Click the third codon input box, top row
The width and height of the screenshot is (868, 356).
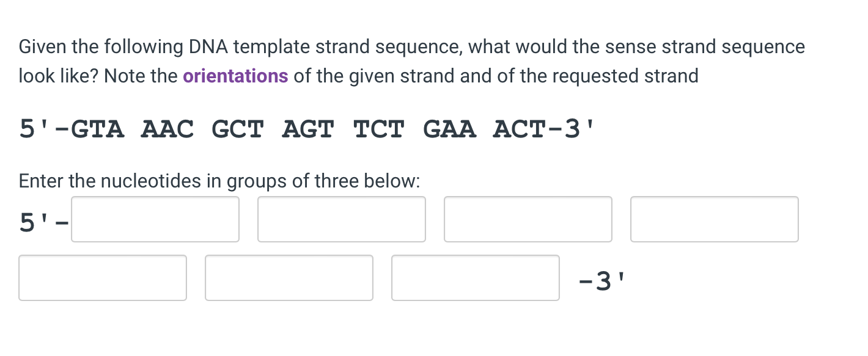[528, 219]
